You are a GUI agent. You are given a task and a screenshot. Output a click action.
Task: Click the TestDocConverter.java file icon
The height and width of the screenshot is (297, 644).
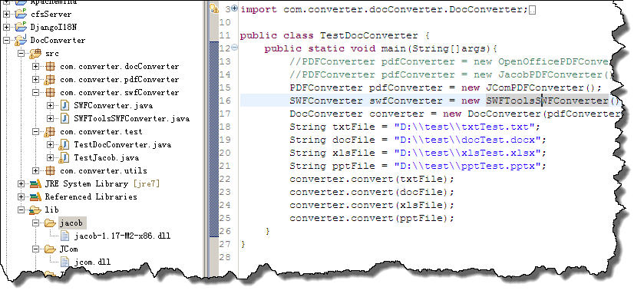tap(64, 144)
